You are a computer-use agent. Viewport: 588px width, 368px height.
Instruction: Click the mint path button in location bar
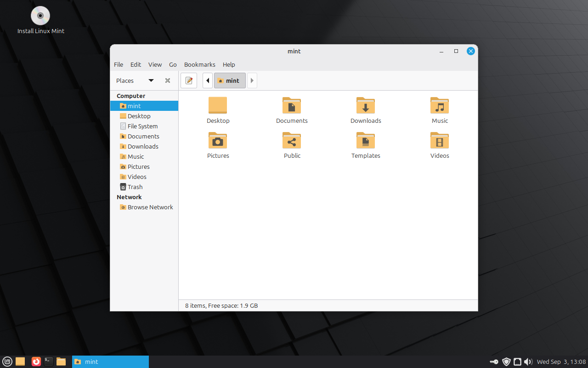(x=230, y=80)
